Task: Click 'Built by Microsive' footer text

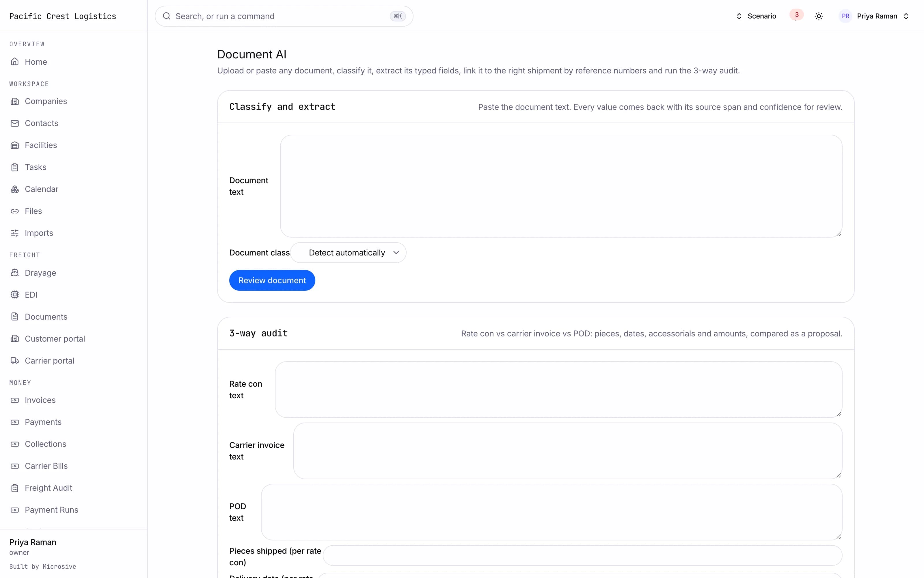Action: point(43,566)
